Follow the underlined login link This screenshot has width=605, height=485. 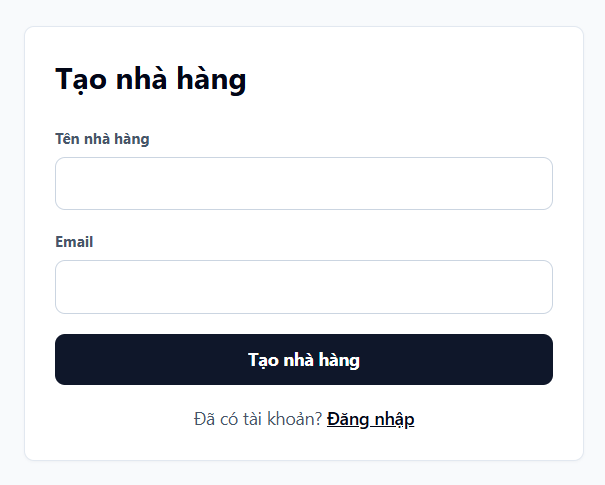click(370, 419)
